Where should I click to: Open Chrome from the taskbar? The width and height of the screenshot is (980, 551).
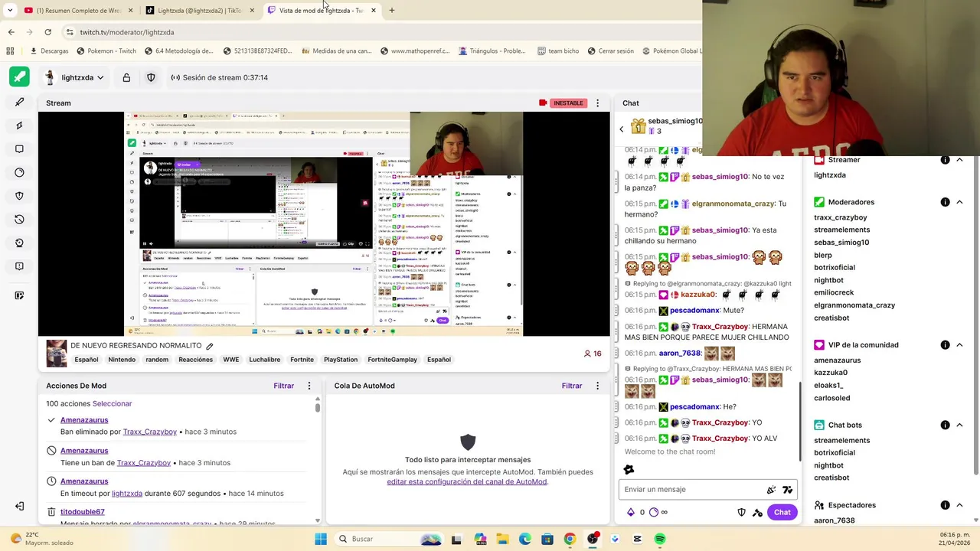pyautogui.click(x=570, y=539)
